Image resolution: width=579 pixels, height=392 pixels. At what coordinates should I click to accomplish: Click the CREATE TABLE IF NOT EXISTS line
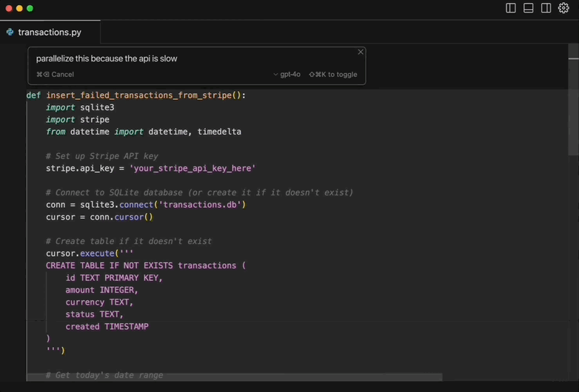pos(145,266)
